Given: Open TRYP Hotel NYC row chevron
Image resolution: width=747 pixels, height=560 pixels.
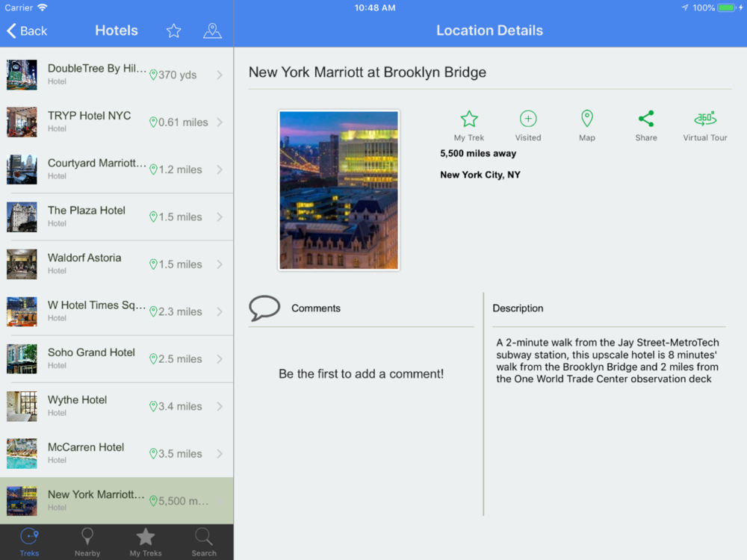Looking at the screenshot, I should pos(220,122).
